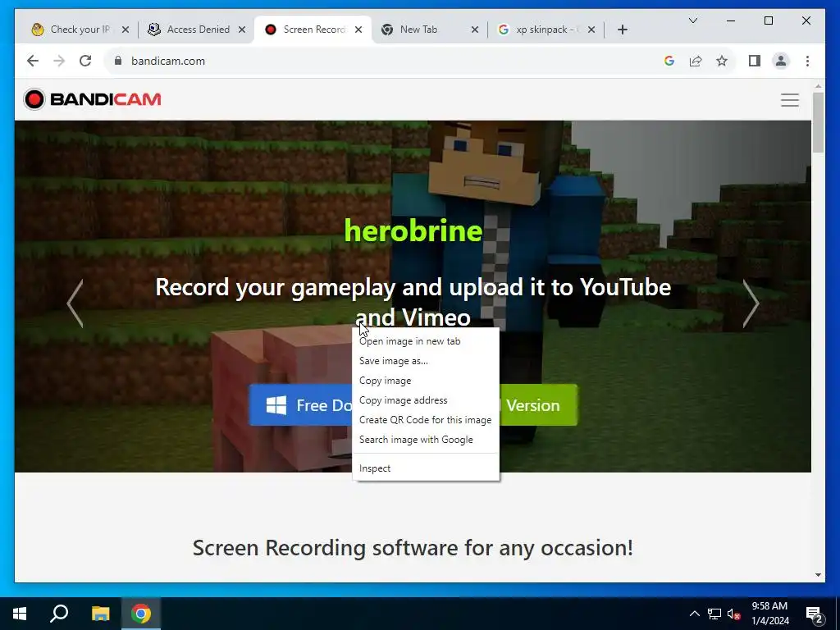Share this page using the share icon
840x630 pixels.
696,61
